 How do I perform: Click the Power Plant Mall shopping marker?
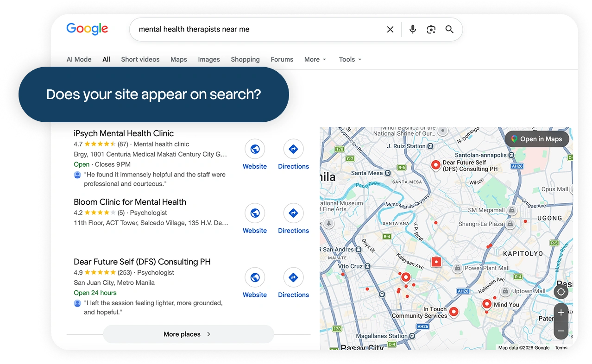point(458,268)
